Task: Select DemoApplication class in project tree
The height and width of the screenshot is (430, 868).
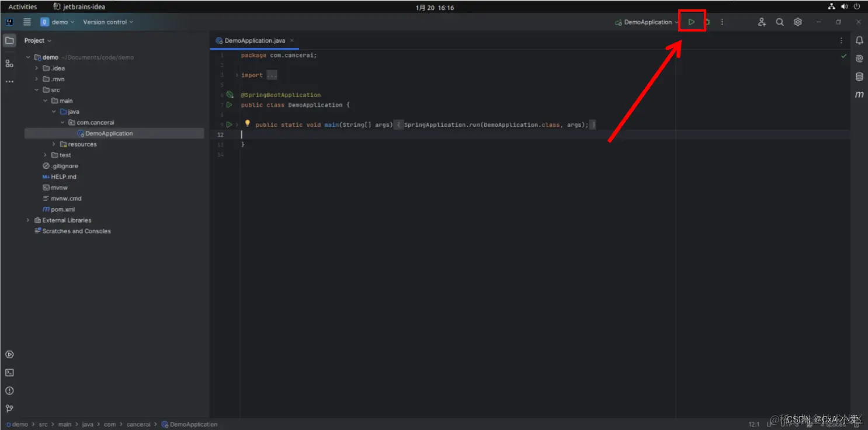Action: point(114,133)
